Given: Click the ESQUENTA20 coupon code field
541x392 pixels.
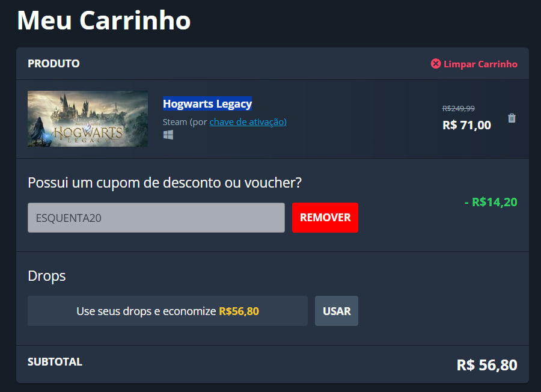Looking at the screenshot, I should point(156,218).
